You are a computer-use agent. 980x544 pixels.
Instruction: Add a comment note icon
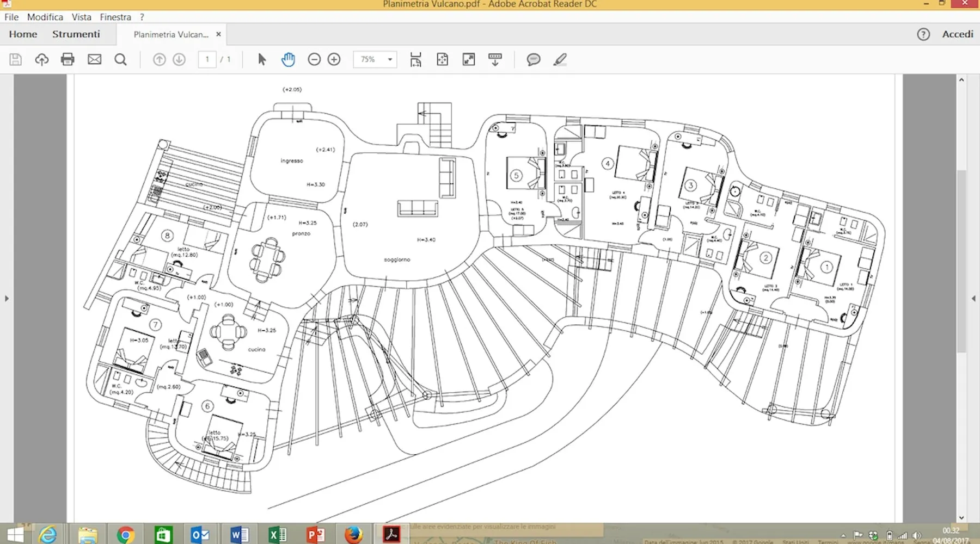533,59
